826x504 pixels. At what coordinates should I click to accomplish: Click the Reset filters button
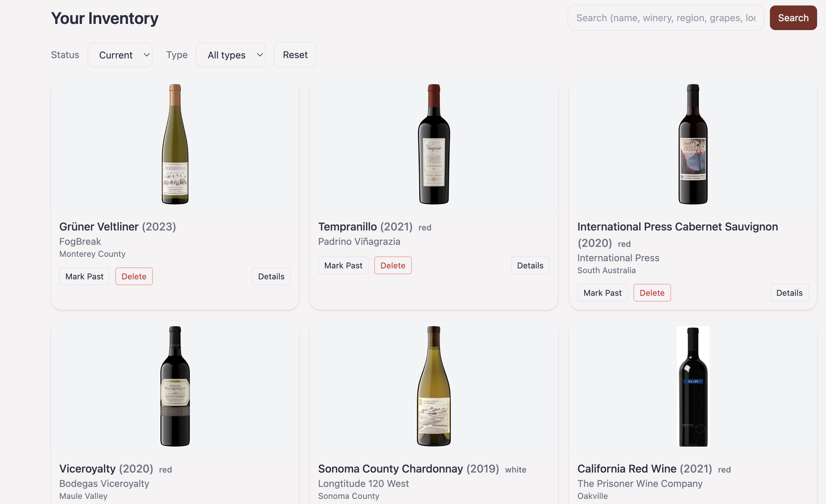[295, 55]
